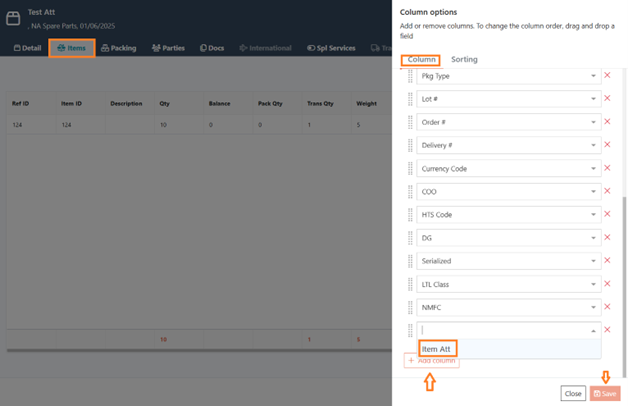The width and height of the screenshot is (628, 406).
Task: Click the Description column header
Action: click(x=126, y=103)
